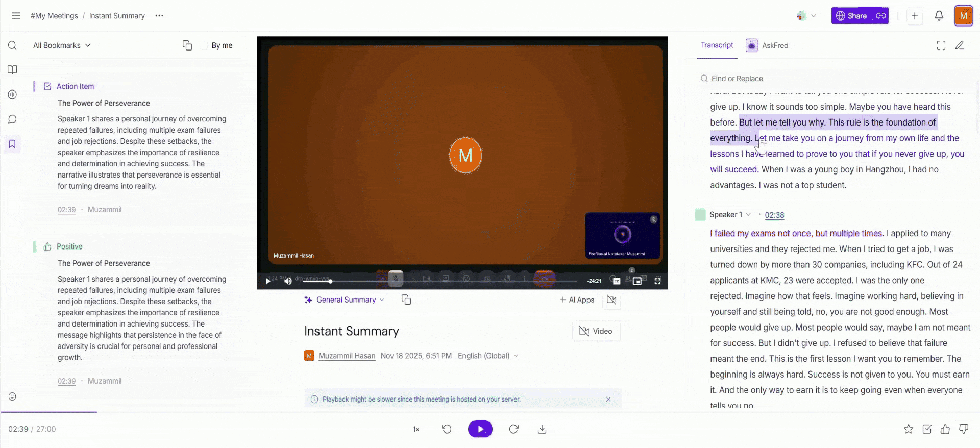
Task: Click the Share button
Action: [x=852, y=16]
